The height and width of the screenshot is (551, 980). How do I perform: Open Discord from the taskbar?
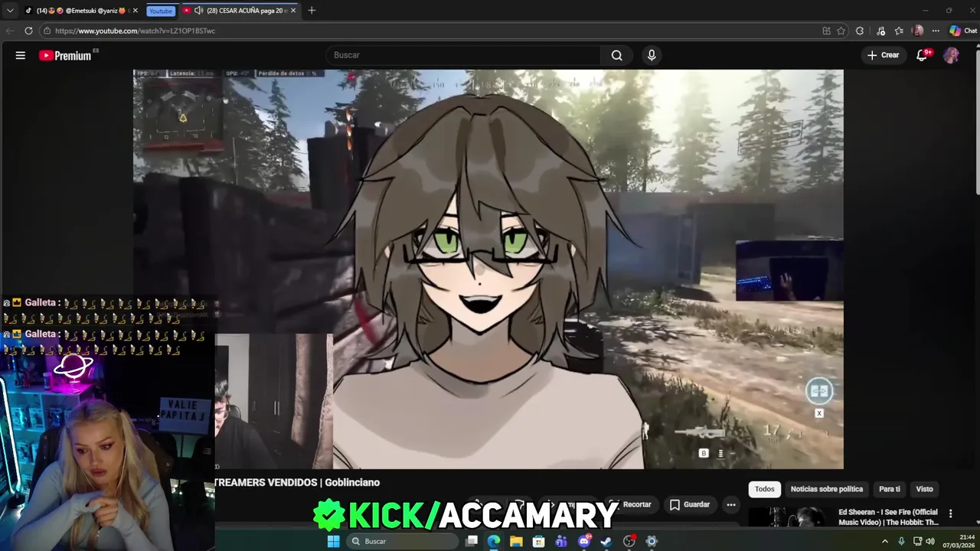coord(584,541)
